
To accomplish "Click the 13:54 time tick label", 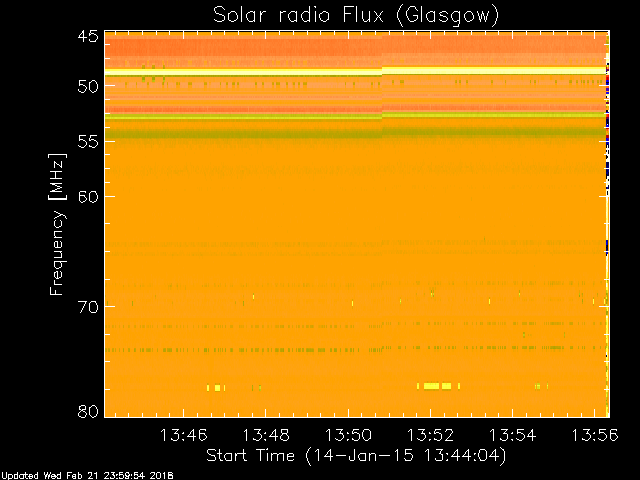I will point(513,435).
